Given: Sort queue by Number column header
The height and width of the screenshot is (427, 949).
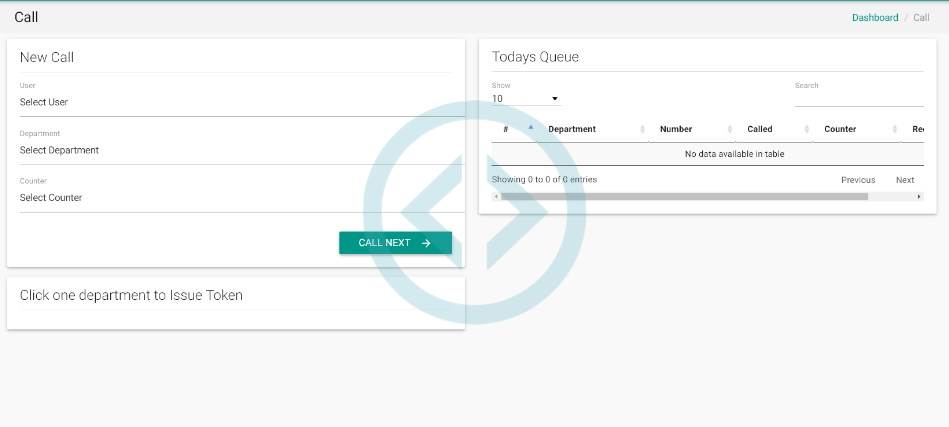Looking at the screenshot, I should click(676, 129).
